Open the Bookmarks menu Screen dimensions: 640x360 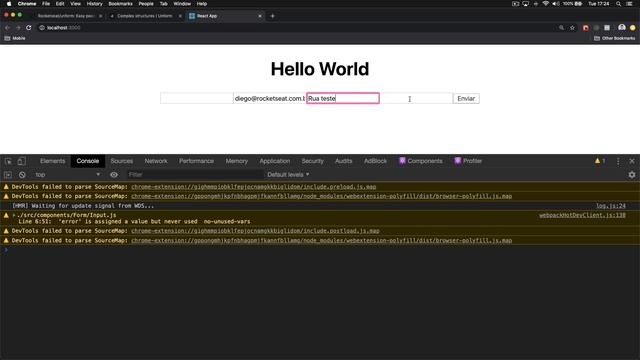point(120,4)
